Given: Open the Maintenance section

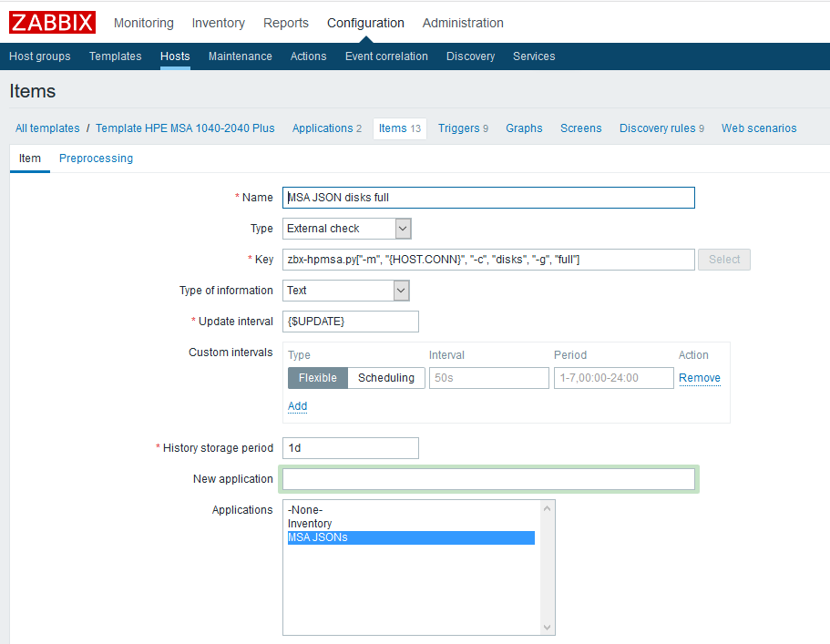Looking at the screenshot, I should (x=240, y=56).
